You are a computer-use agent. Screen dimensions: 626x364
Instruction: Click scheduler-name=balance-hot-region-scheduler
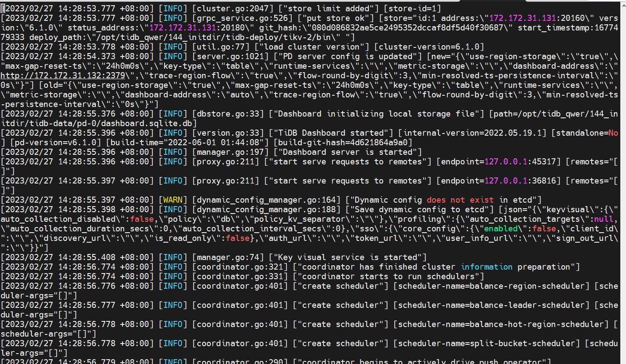point(501,324)
